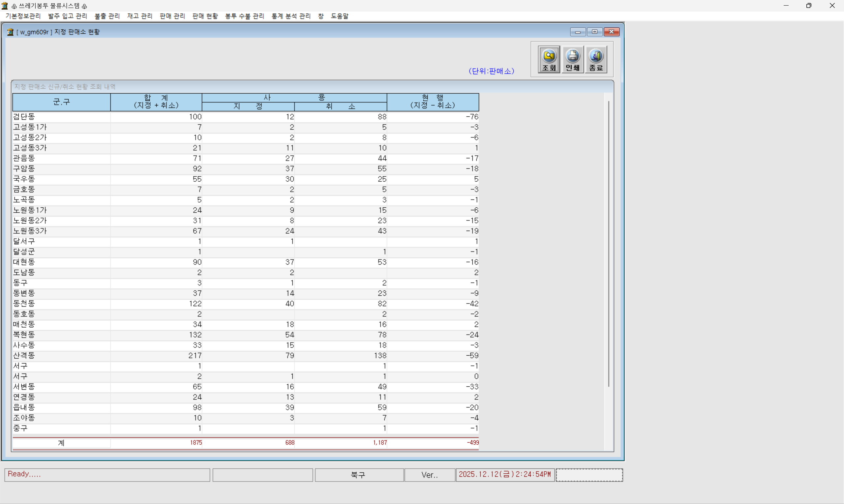Select the 산격동 row

point(246,356)
